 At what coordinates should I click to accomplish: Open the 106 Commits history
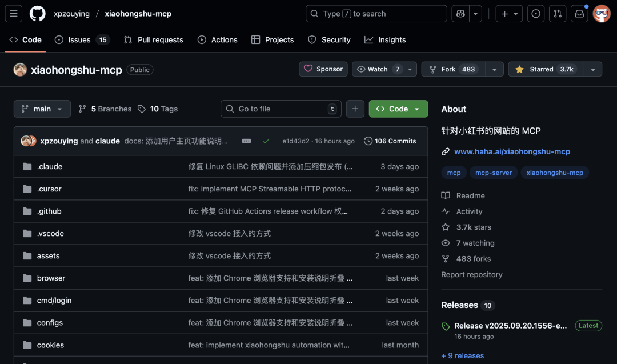tap(390, 141)
